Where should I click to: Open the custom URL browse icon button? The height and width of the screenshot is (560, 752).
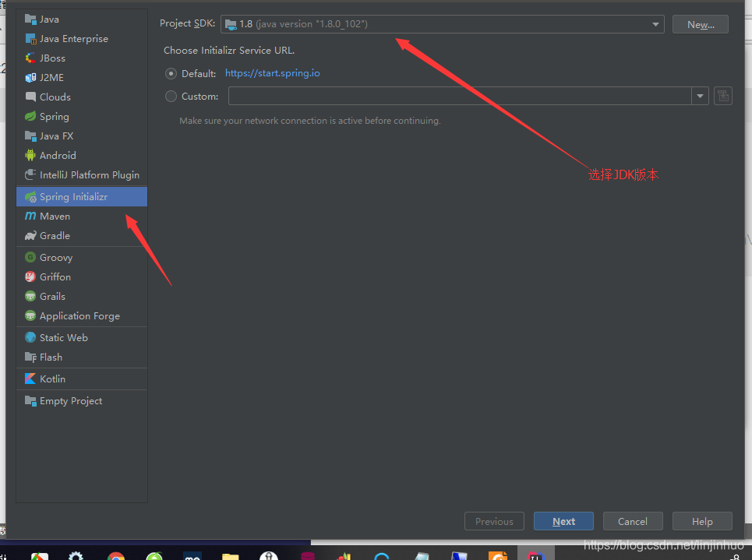pos(722,96)
